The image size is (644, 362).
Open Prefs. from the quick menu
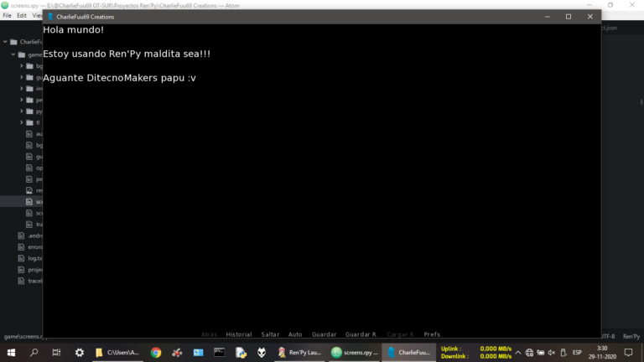433,334
